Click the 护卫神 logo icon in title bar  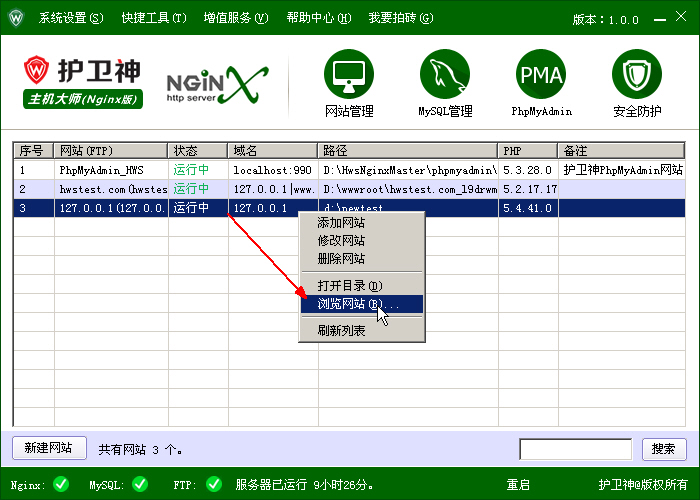[16, 18]
